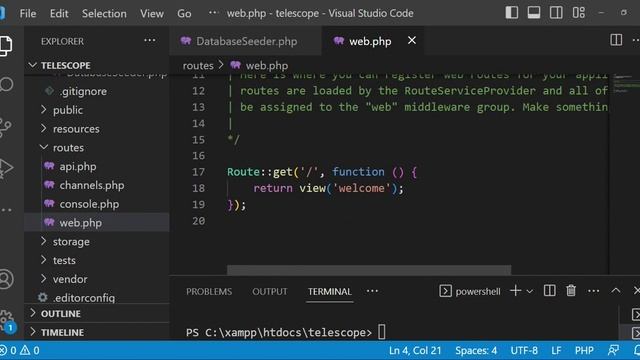Expand the resources folder
The image size is (640, 360).
coord(97,129)
